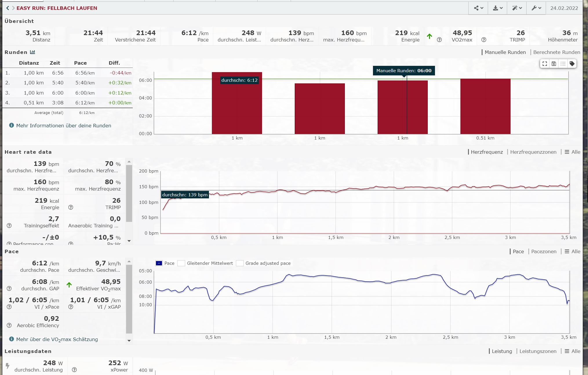Open the share dropdown menu
This screenshot has height=375, width=588.
pos(478,8)
